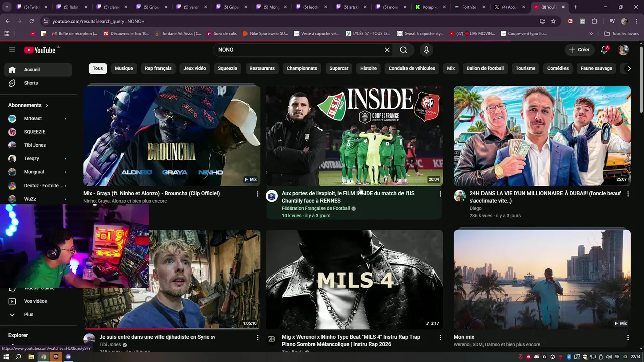Open a new browser tab
This screenshot has height=362, width=644.
click(575, 7)
